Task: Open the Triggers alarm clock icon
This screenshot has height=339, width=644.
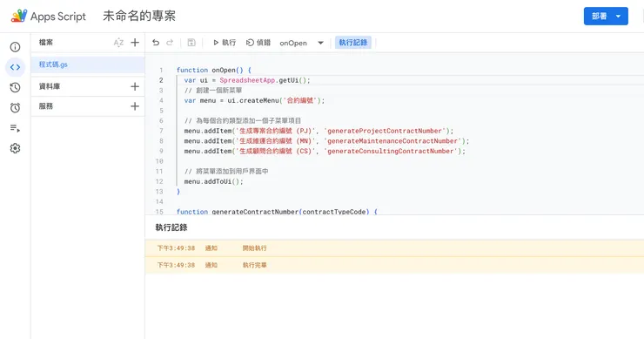Action: pos(15,108)
